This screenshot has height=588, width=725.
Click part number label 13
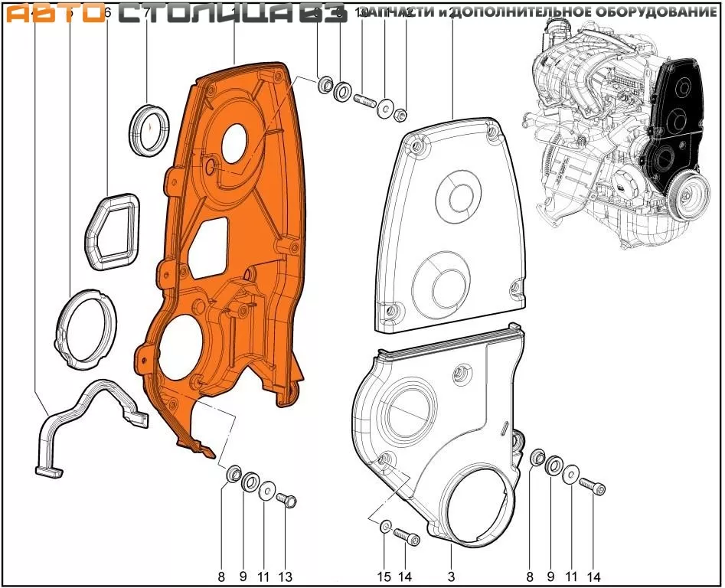(286, 577)
